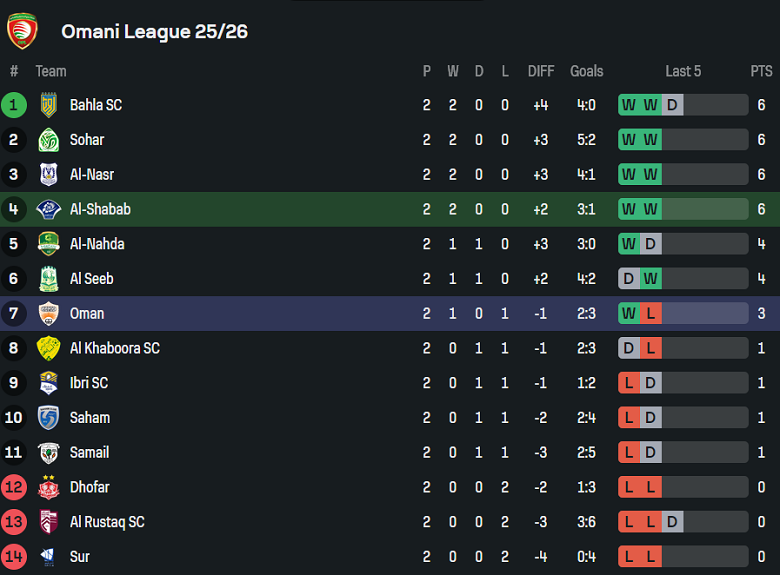Select Dhofar club crest icon
780x575 pixels.
[48, 487]
